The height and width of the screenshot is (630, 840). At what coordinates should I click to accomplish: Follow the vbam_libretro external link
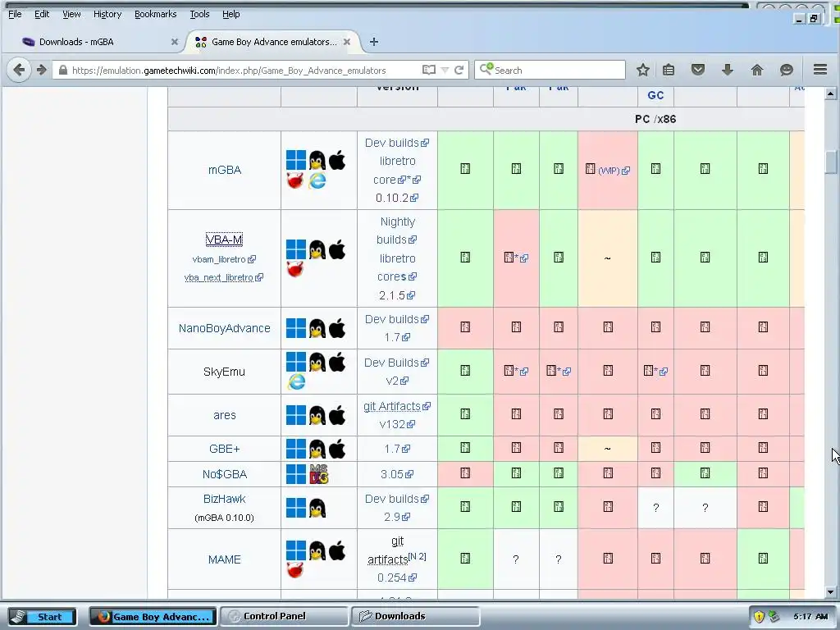coord(224,259)
